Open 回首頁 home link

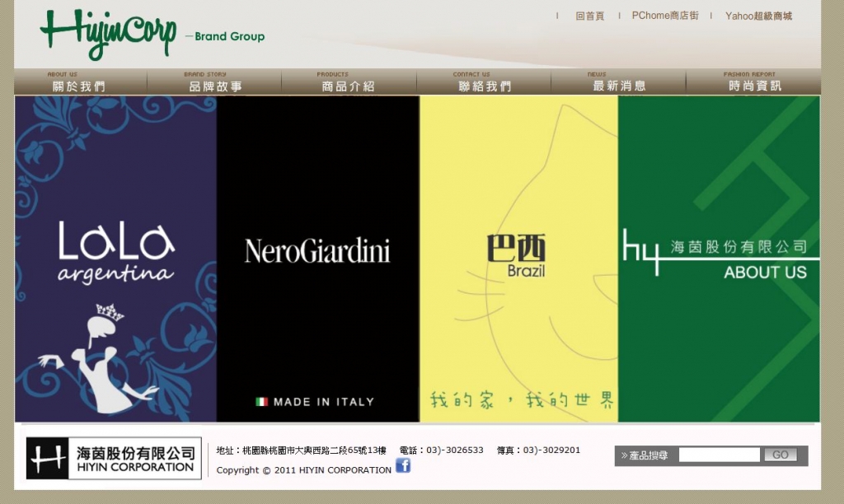(589, 16)
